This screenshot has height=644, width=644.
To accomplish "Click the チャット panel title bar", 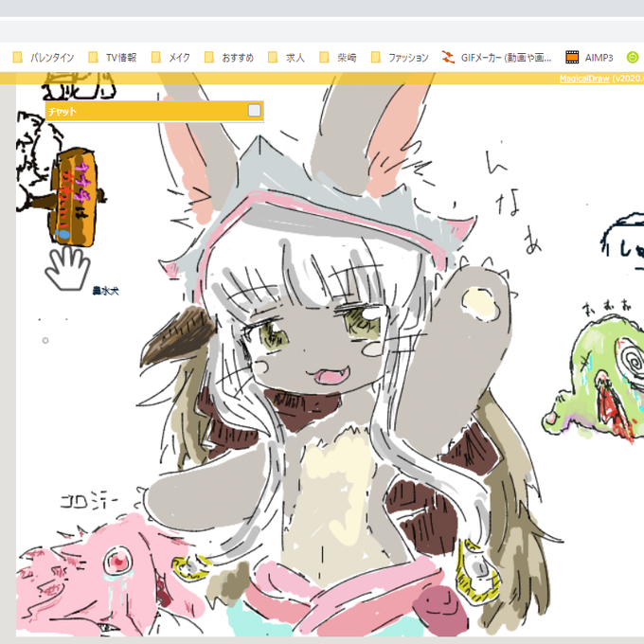I will pos(154,112).
